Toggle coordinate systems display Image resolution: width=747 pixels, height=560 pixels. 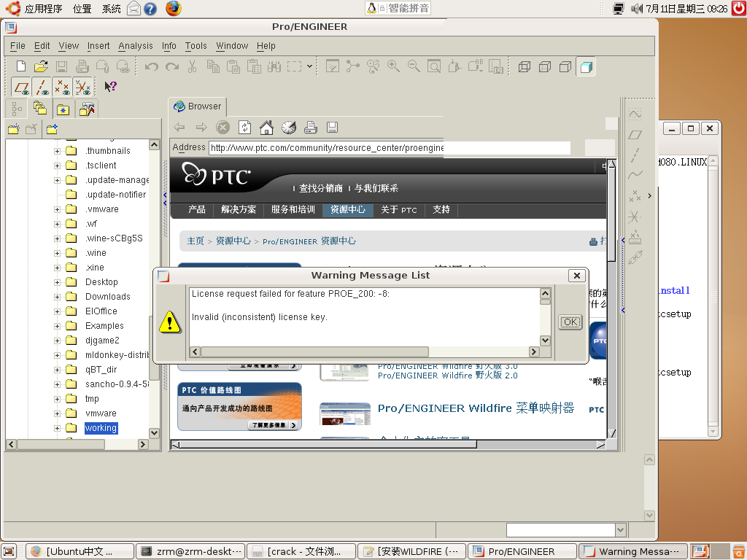point(83,87)
